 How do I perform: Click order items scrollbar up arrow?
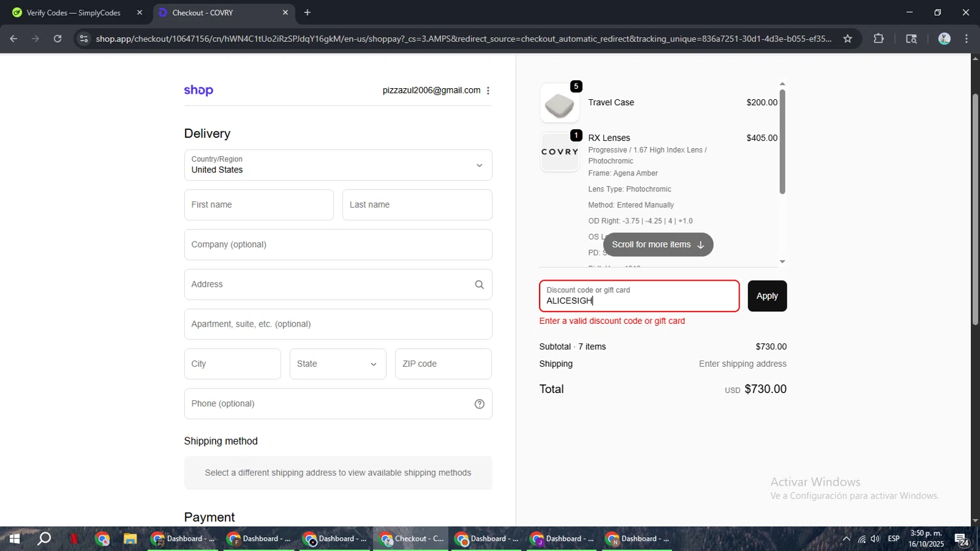tap(782, 84)
